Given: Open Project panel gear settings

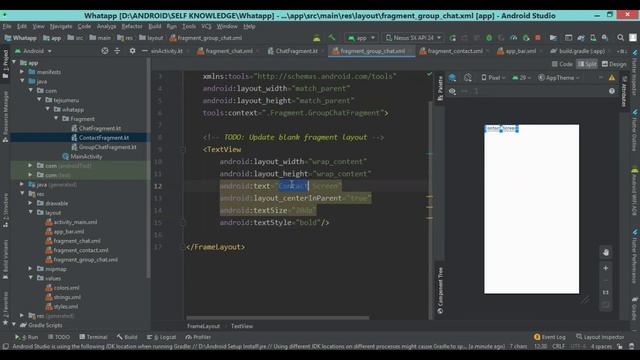Looking at the screenshot, I should point(132,51).
